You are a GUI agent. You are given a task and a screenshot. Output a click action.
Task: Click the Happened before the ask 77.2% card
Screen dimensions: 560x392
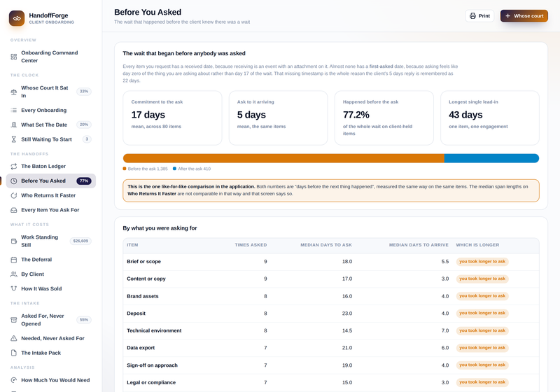tap(384, 118)
